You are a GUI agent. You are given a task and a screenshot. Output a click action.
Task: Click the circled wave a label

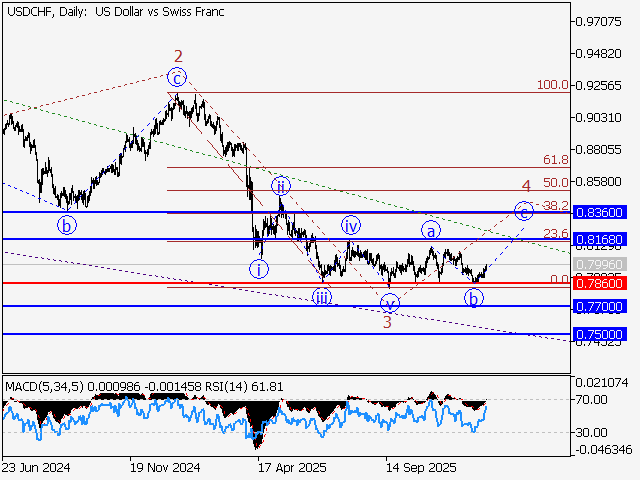point(430,229)
